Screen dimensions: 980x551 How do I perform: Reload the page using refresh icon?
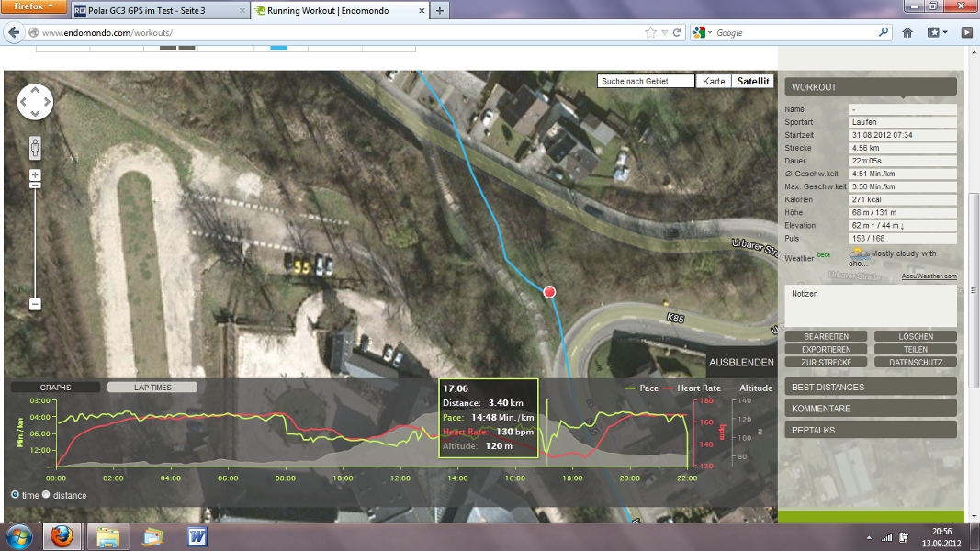(677, 32)
